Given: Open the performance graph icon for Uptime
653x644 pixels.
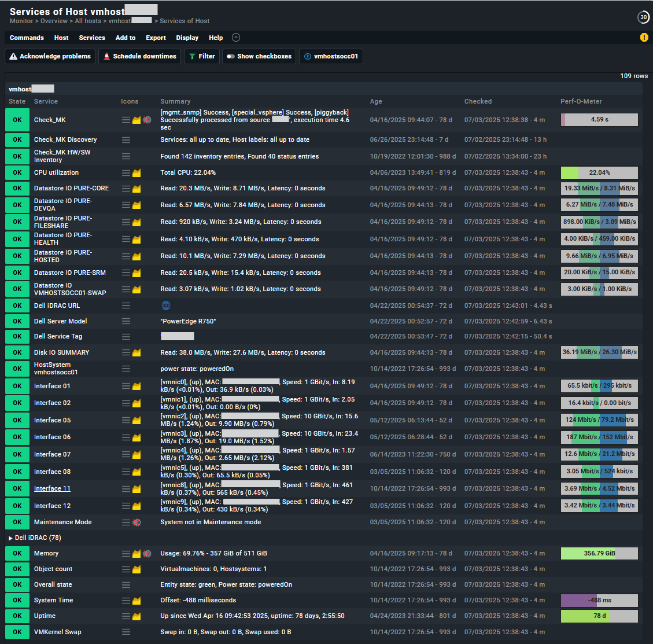Looking at the screenshot, I should tap(136, 616).
